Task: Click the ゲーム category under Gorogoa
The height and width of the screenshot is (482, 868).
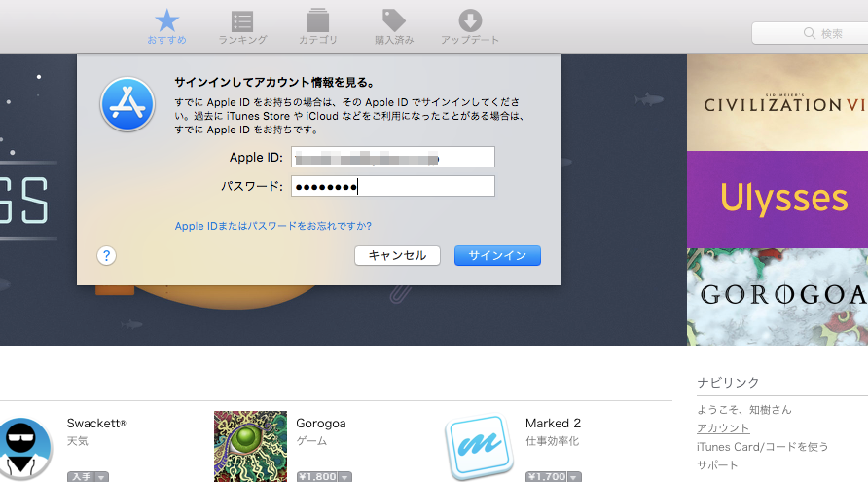Action: point(311,441)
